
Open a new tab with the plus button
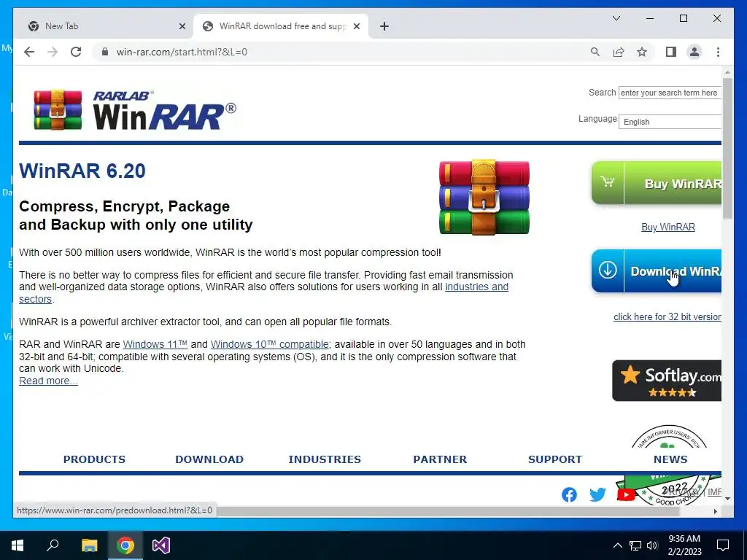pos(384,26)
